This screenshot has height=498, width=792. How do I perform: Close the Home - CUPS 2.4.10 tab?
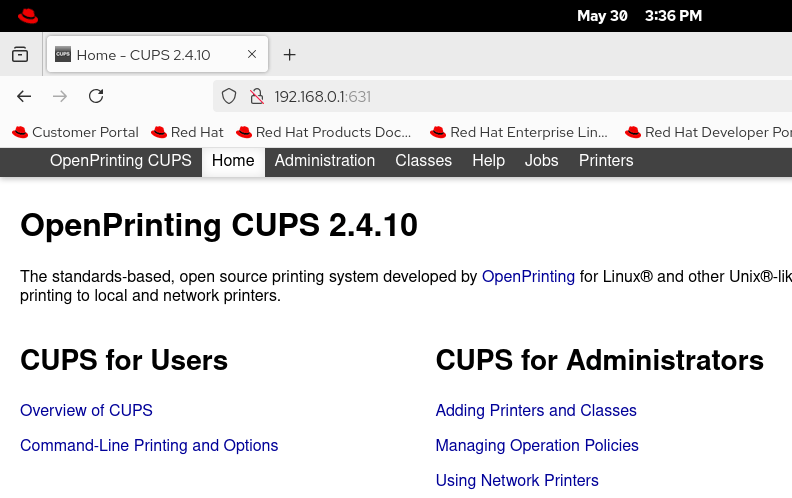tap(252, 54)
